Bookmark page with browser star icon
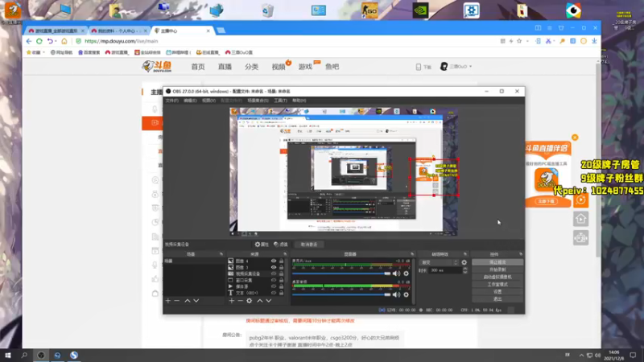Image resolution: width=644 pixels, height=362 pixels. [519, 41]
